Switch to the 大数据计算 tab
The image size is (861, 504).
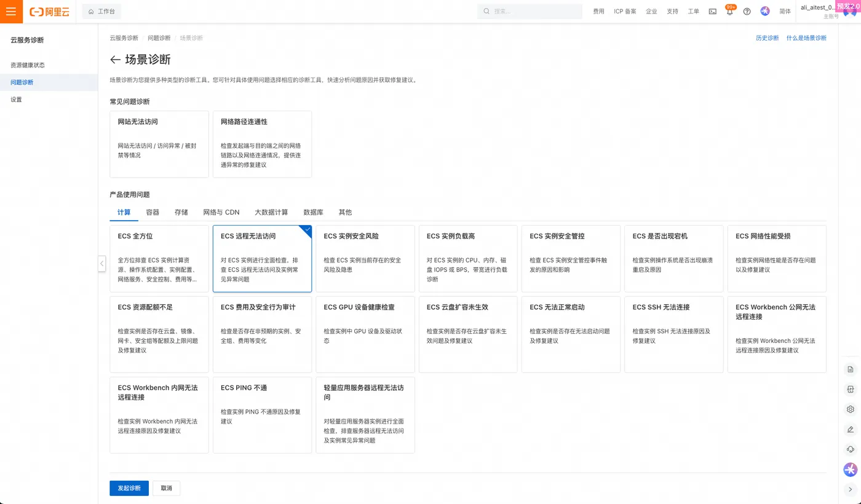tap(271, 213)
